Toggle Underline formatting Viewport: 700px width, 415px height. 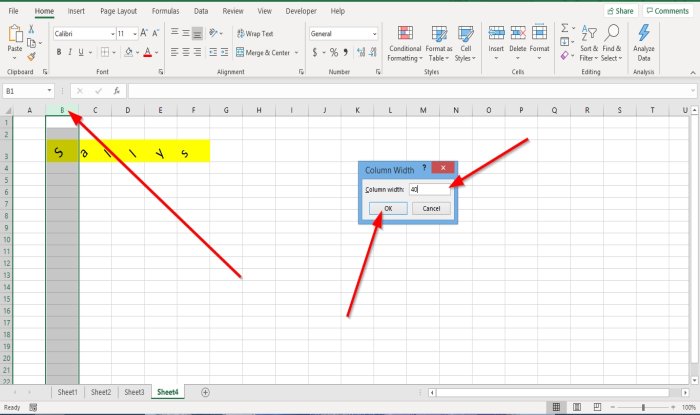click(81, 52)
